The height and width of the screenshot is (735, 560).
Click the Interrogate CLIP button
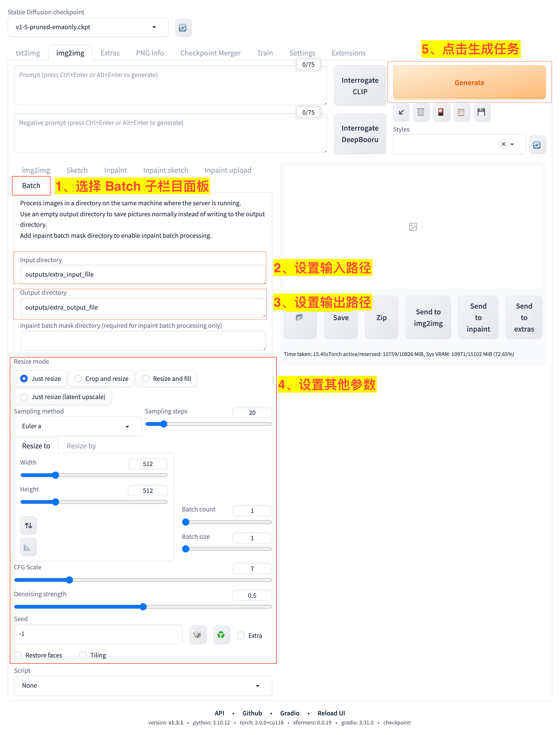pyautogui.click(x=360, y=86)
